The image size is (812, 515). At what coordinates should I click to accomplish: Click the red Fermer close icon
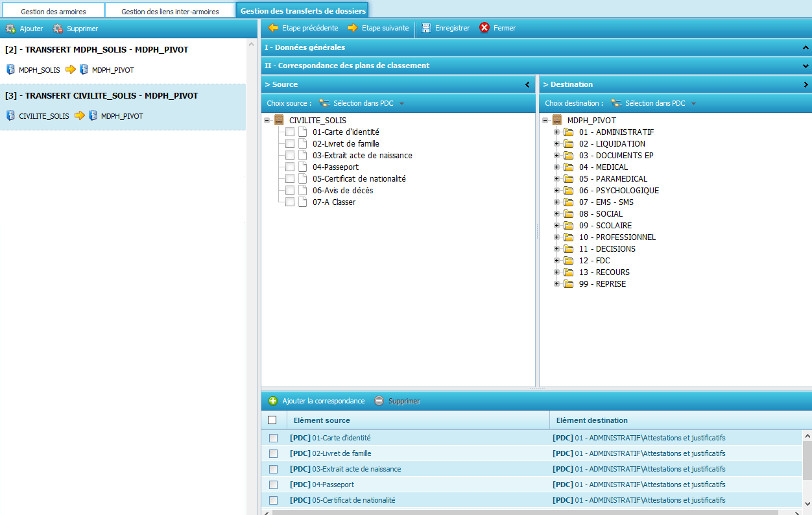484,28
